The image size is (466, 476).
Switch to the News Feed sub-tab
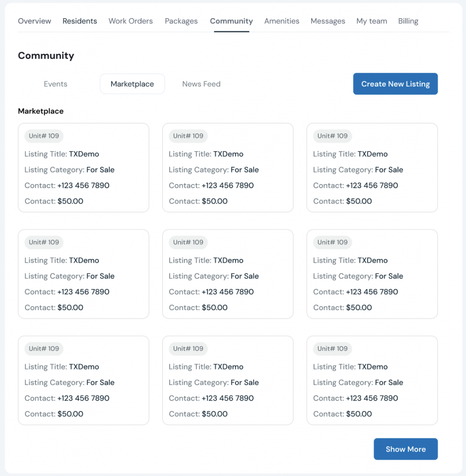click(201, 84)
